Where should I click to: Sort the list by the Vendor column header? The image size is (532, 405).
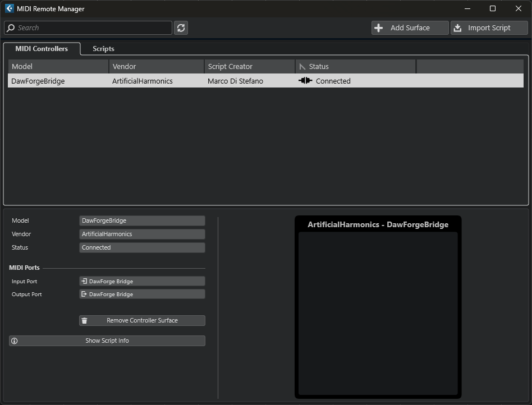157,67
